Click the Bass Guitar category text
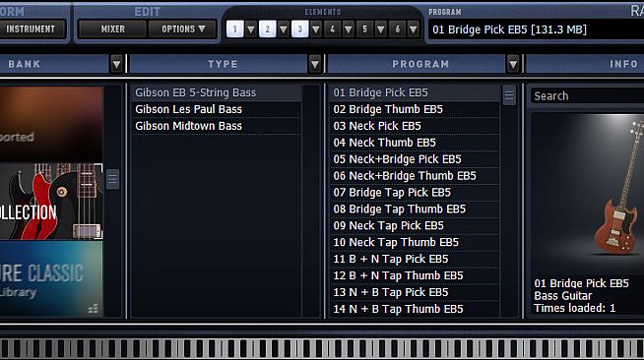Viewport: 644px width, 360px height. [562, 296]
